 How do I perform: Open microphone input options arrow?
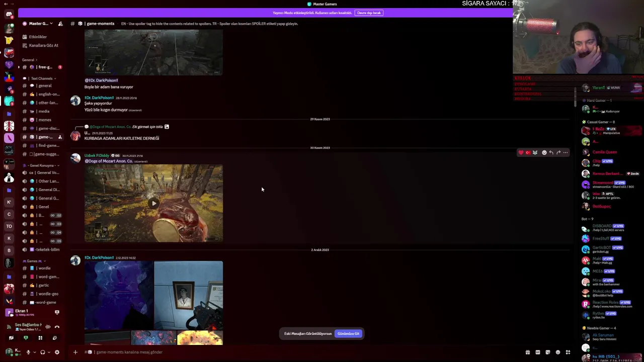(x=34, y=352)
